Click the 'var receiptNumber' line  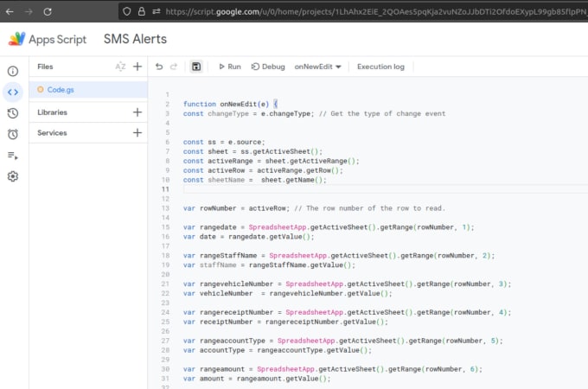[x=285, y=322]
